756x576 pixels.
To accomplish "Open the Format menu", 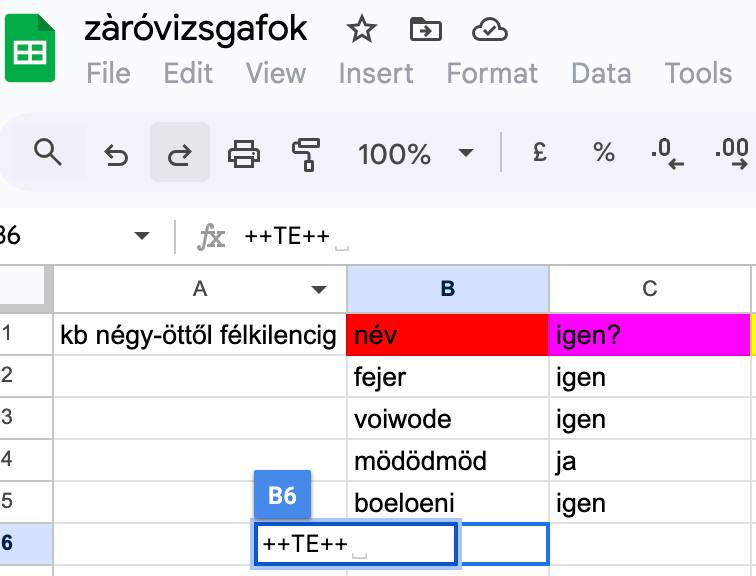I will click(x=492, y=73).
